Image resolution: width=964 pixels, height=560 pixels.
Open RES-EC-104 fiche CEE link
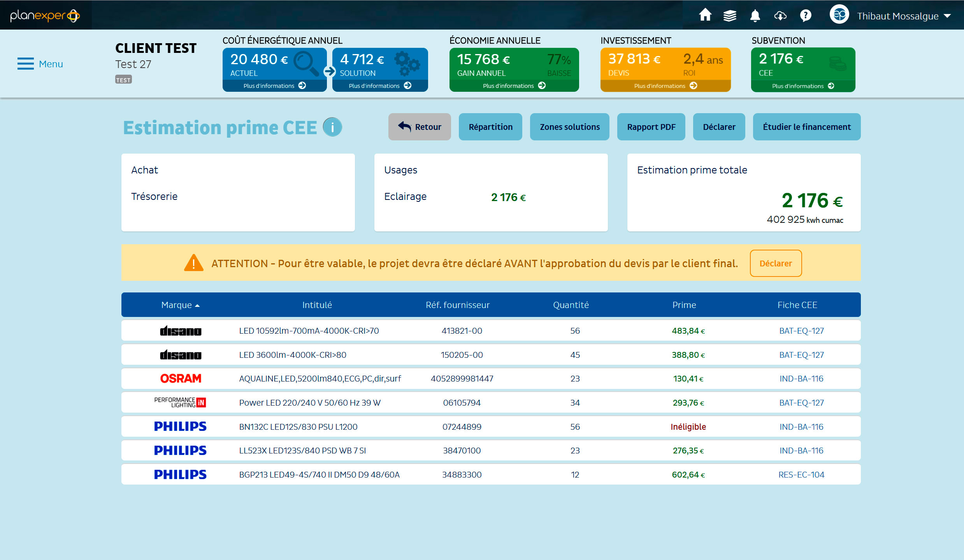point(801,474)
